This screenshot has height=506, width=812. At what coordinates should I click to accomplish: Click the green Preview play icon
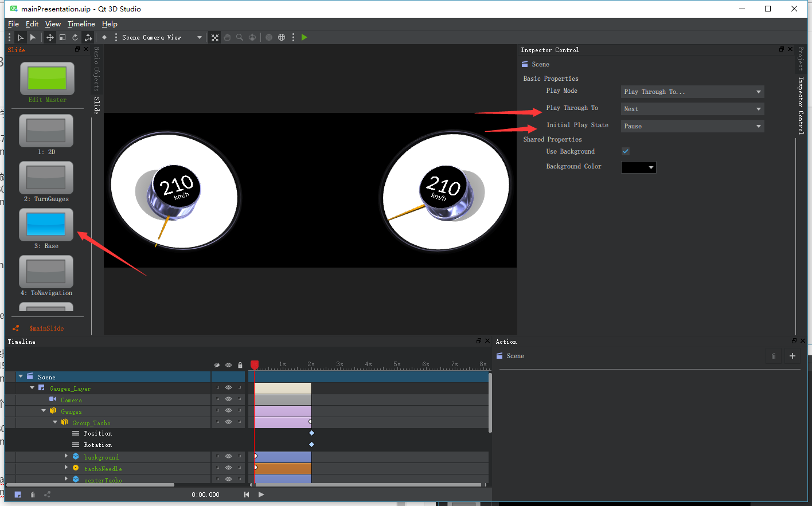(304, 37)
